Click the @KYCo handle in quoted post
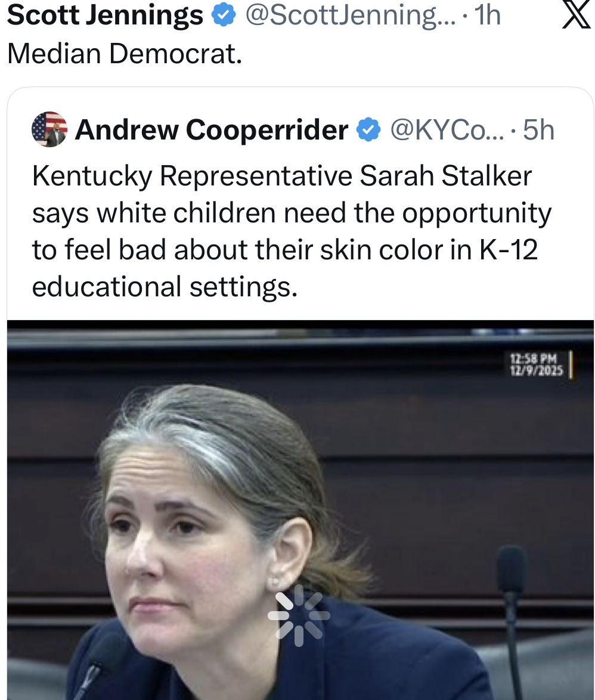The width and height of the screenshot is (595, 700). pyautogui.click(x=447, y=130)
